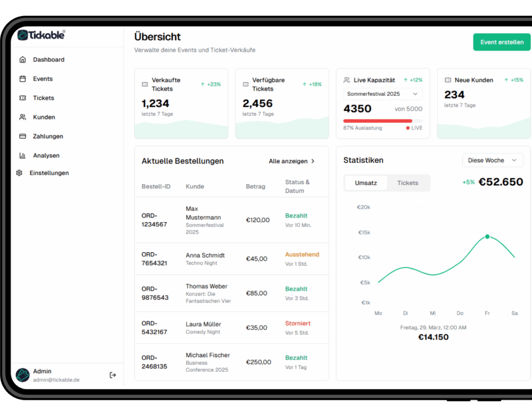Viewport: 532px width, 417px height.
Task: Click the Event erstellen button
Action: (501, 42)
